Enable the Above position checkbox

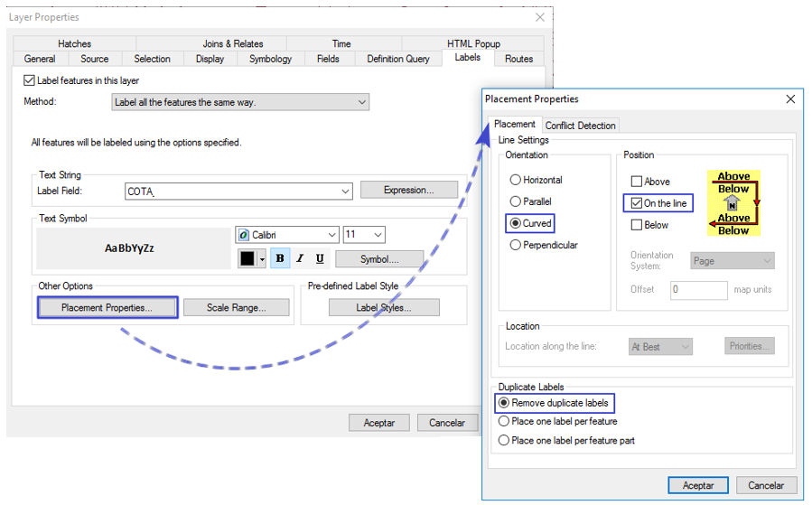tap(637, 182)
